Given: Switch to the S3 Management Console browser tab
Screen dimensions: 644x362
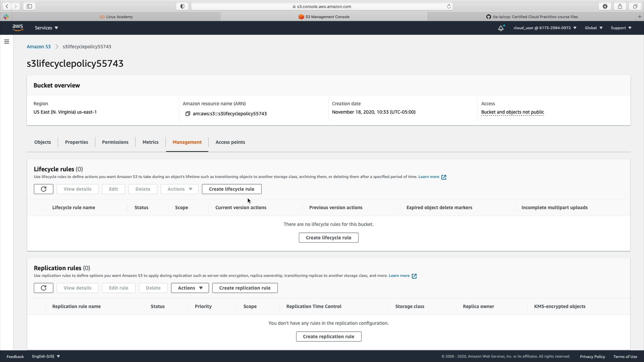Looking at the screenshot, I should [324, 17].
